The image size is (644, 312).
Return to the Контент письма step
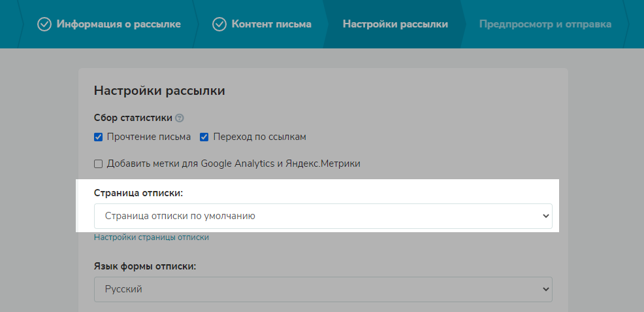(x=271, y=24)
